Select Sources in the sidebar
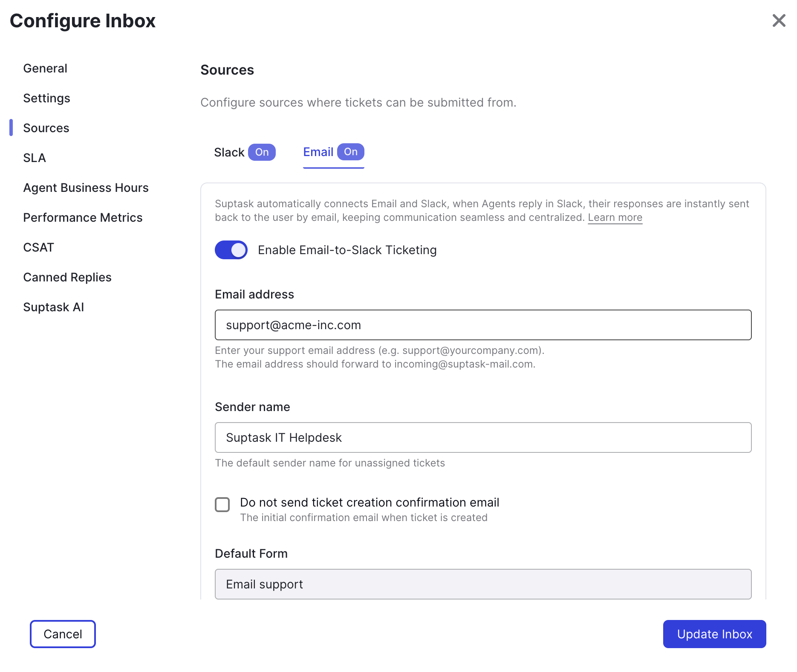This screenshot has width=797, height=672. pos(46,128)
